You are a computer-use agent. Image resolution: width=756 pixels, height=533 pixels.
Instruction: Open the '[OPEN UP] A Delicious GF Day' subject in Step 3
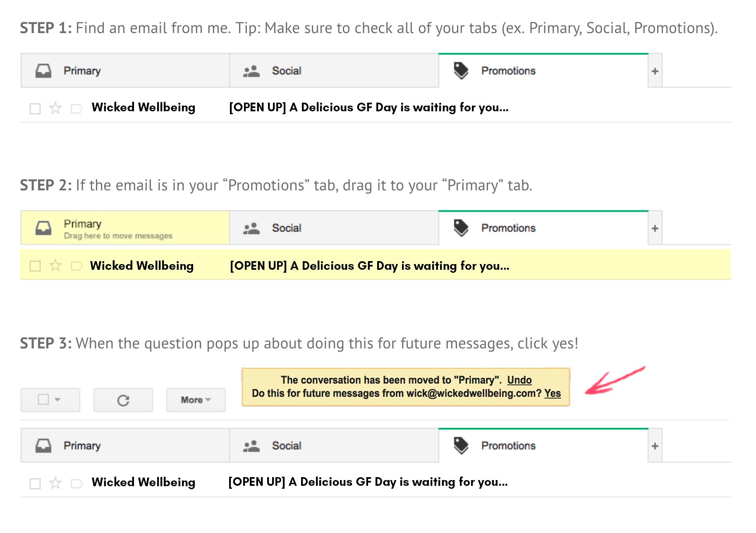368,482
